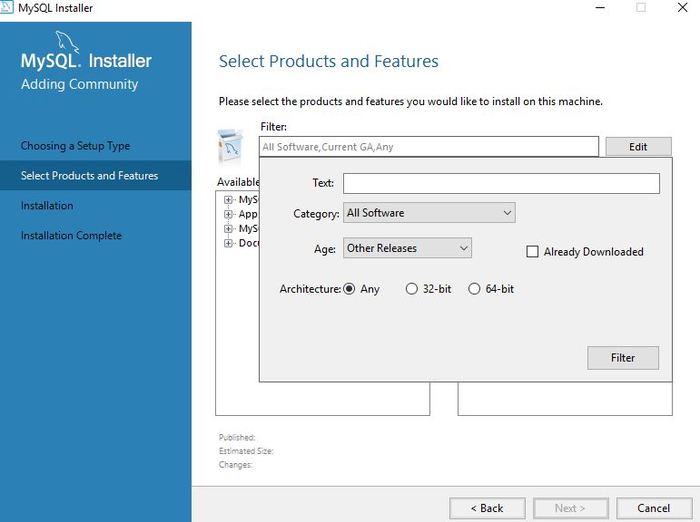The image size is (700, 522).
Task: Go to Choosing a Setup Type step
Action: [75, 146]
